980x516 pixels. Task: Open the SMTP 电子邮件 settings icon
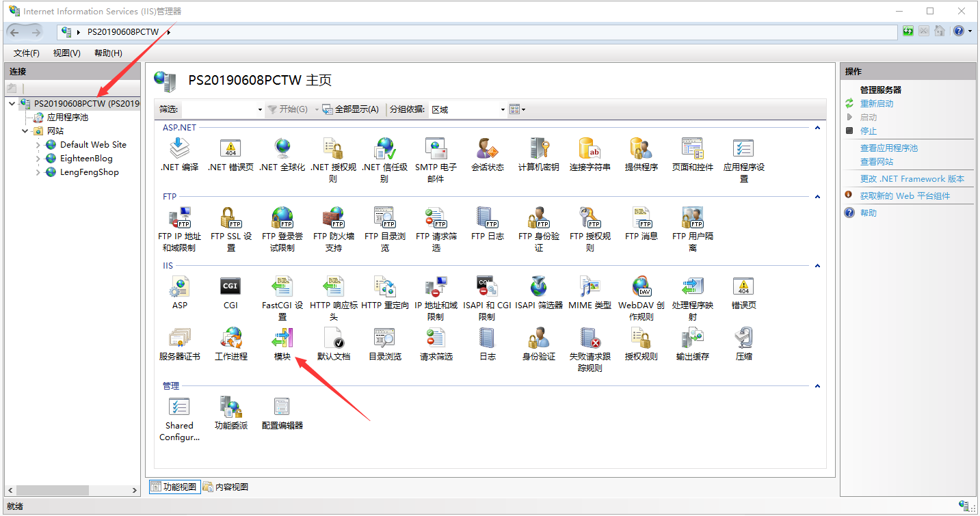pos(436,160)
